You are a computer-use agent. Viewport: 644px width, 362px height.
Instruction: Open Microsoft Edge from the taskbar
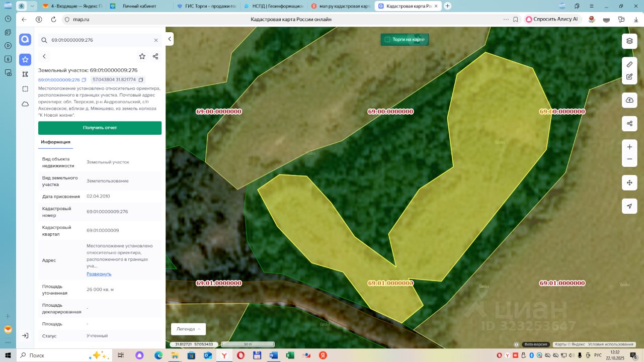pyautogui.click(x=158, y=355)
